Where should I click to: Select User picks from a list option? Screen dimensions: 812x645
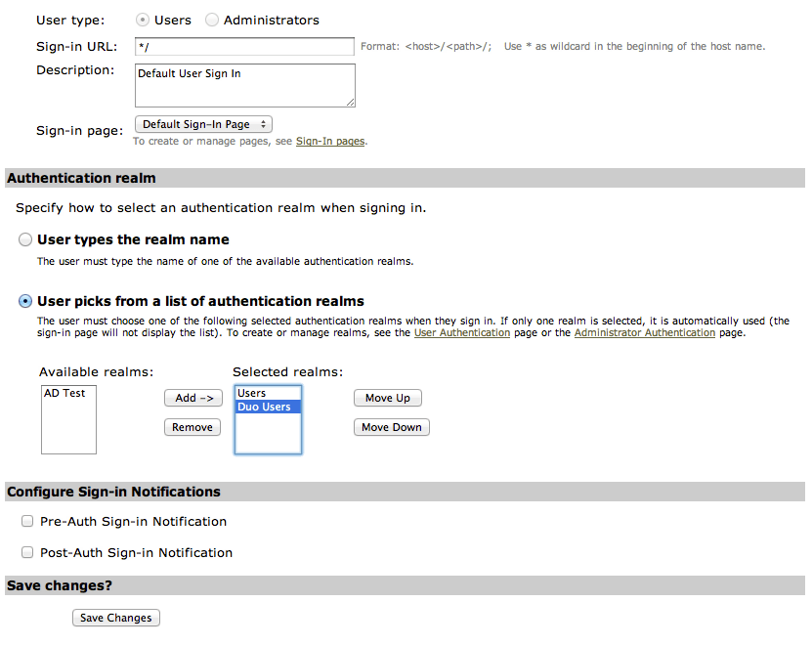(24, 301)
